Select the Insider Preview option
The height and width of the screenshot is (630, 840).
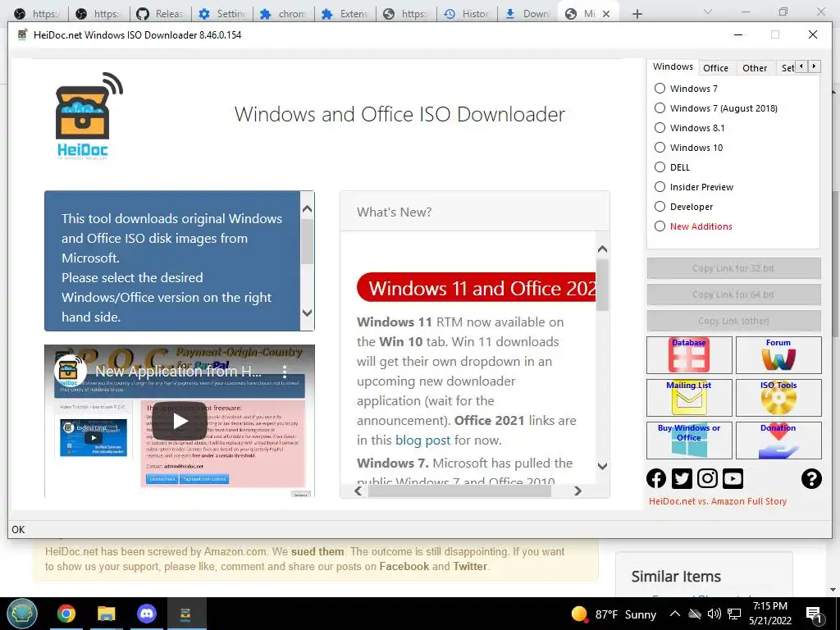point(660,187)
